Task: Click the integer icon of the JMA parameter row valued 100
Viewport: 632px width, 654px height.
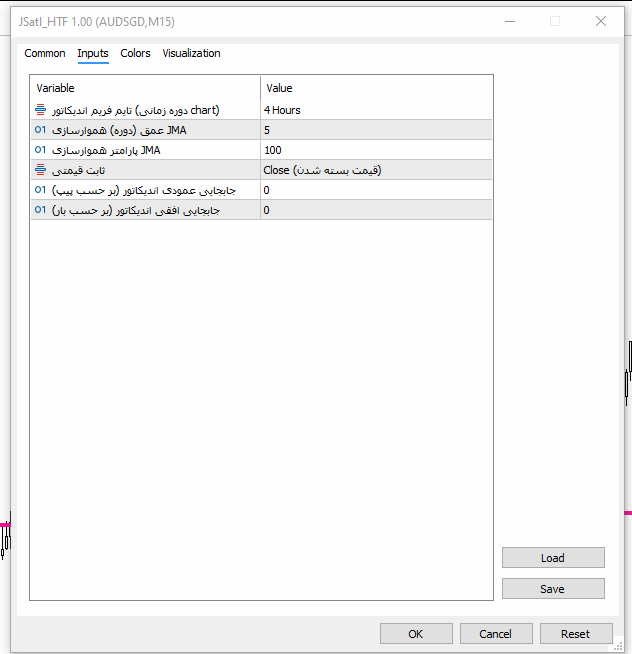Action: tap(40, 150)
